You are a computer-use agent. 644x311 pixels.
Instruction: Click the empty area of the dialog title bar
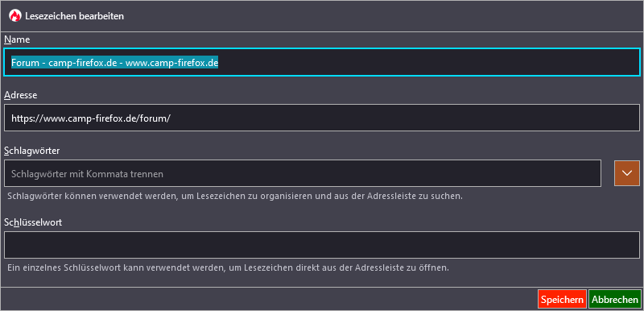382,16
